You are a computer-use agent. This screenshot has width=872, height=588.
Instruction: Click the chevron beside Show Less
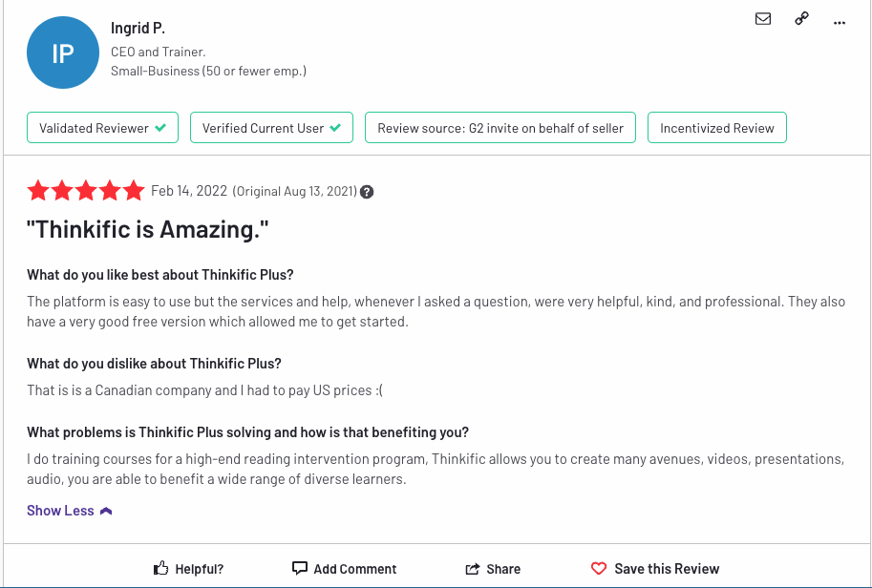[106, 511]
